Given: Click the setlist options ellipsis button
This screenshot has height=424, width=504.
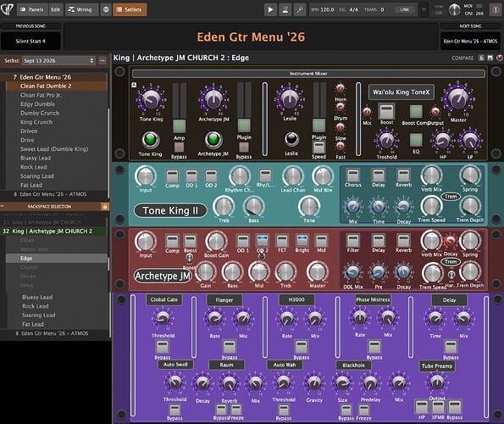Looking at the screenshot, I should [x=102, y=60].
